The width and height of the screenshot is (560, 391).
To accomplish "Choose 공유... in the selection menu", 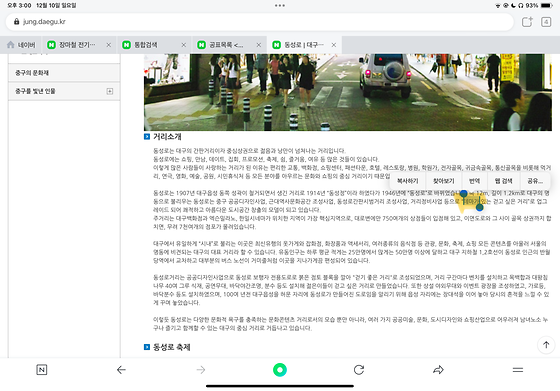I will [x=535, y=181].
